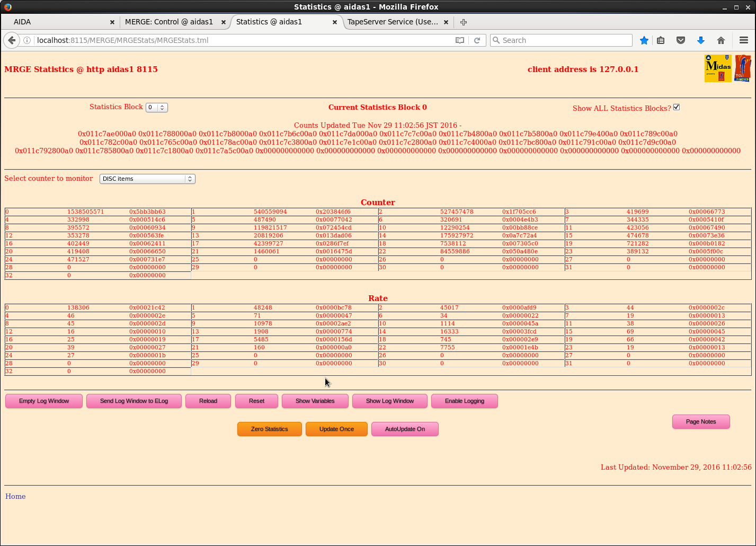Open downloads arrow icon
This screenshot has width=756, height=546.
click(x=701, y=40)
